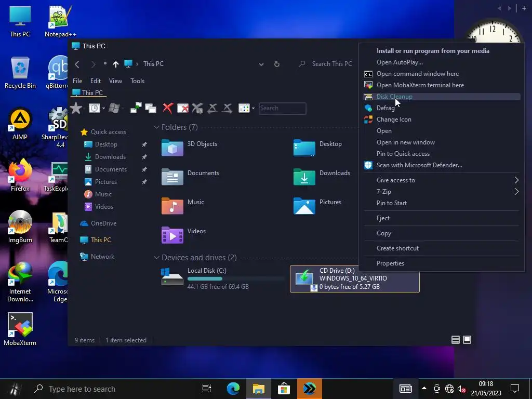Click the red X delete toolbar icon

click(x=168, y=108)
